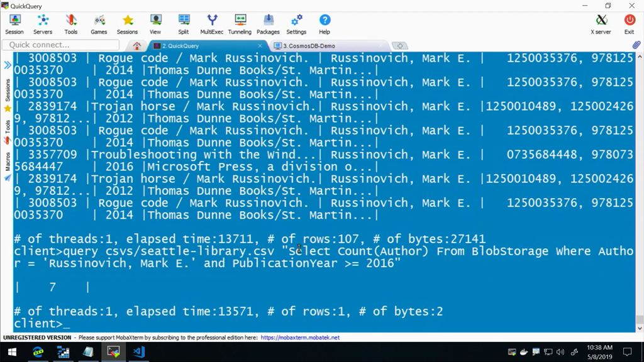Open the Settings gear icon
This screenshot has height=362, width=644.
point(296,24)
